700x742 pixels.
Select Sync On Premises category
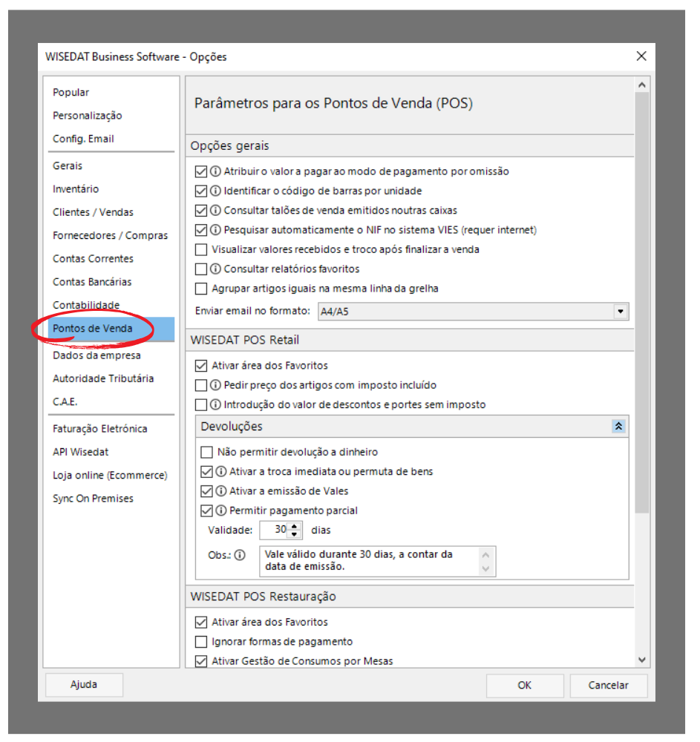[x=94, y=499]
